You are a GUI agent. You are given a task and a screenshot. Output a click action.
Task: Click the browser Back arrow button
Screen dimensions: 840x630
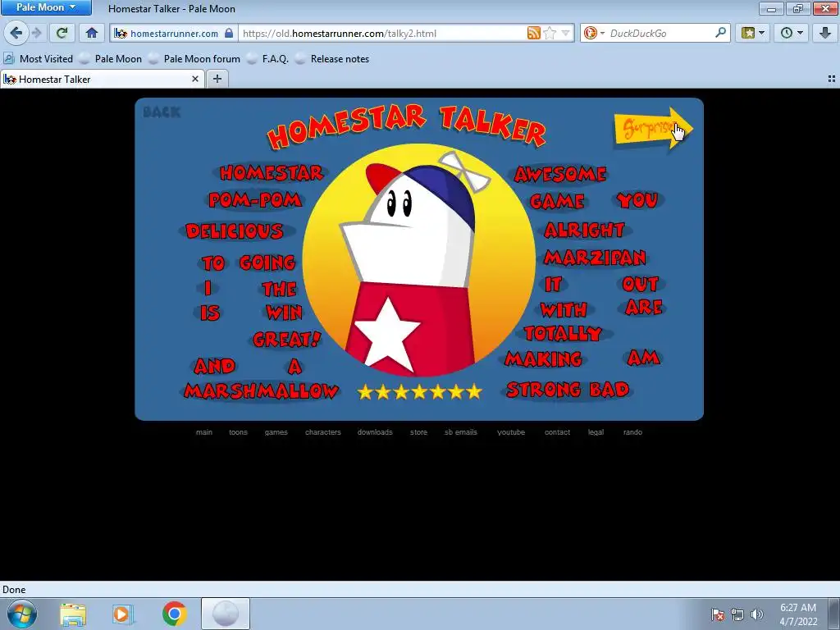16,33
